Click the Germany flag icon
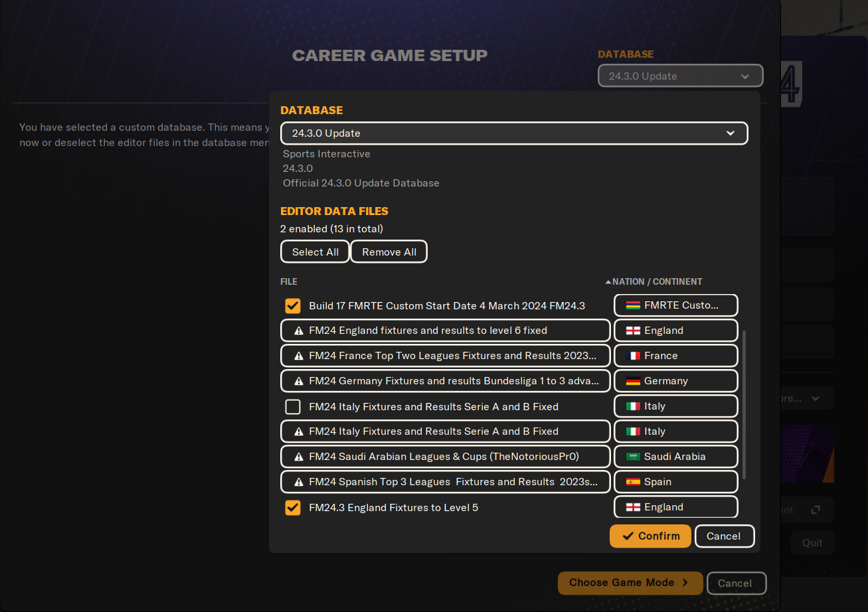Screen dimensions: 868x612 [x=633, y=381]
